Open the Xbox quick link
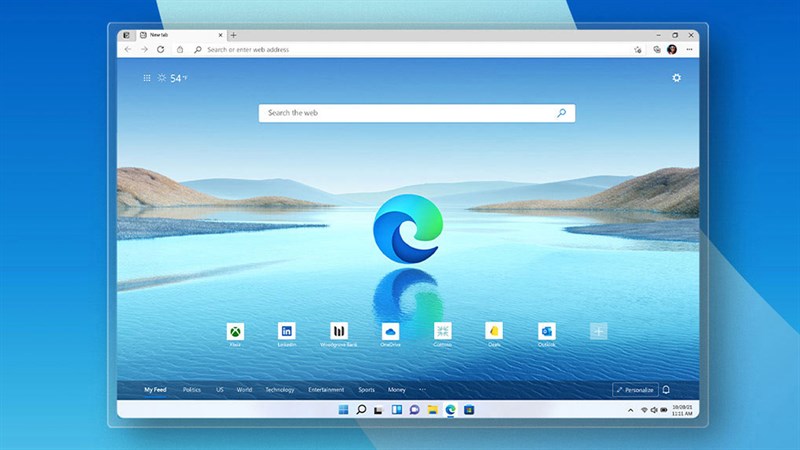This screenshot has width=800, height=450. click(x=235, y=335)
